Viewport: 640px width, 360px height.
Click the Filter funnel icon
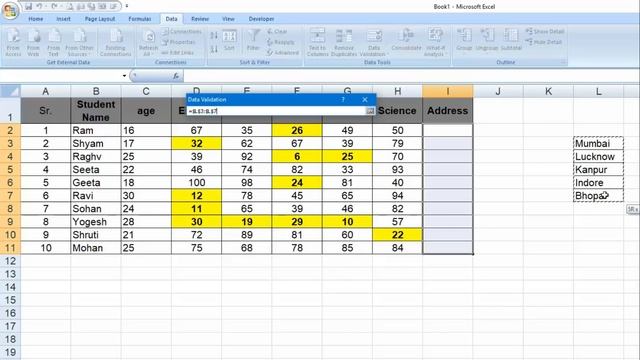click(253, 40)
